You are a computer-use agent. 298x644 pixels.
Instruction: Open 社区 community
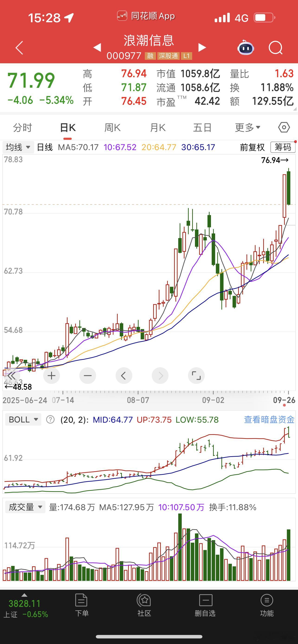tap(144, 605)
